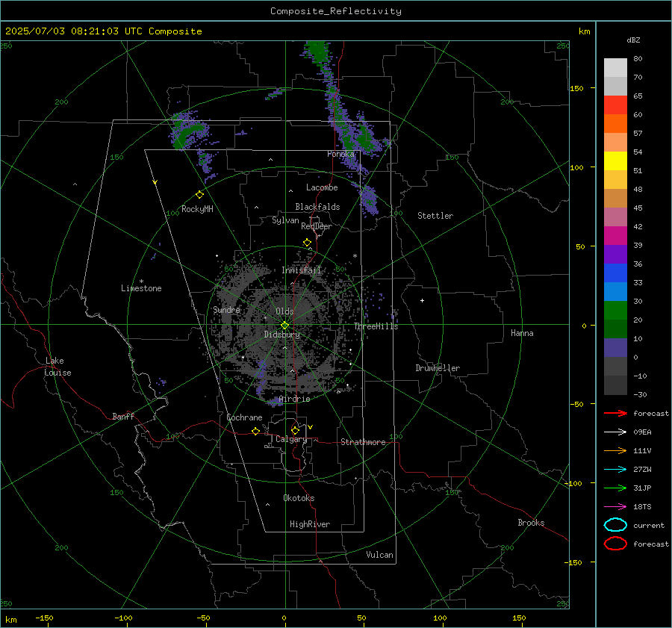Click the cyan 27ZW arrow icon
672x628 pixels.
(x=615, y=470)
